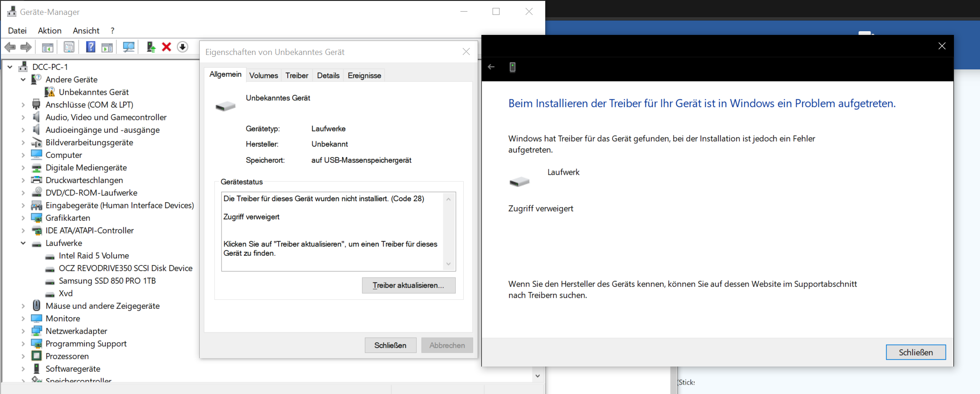Expand the Monitore category
This screenshot has width=980, height=394.
tap(23, 319)
